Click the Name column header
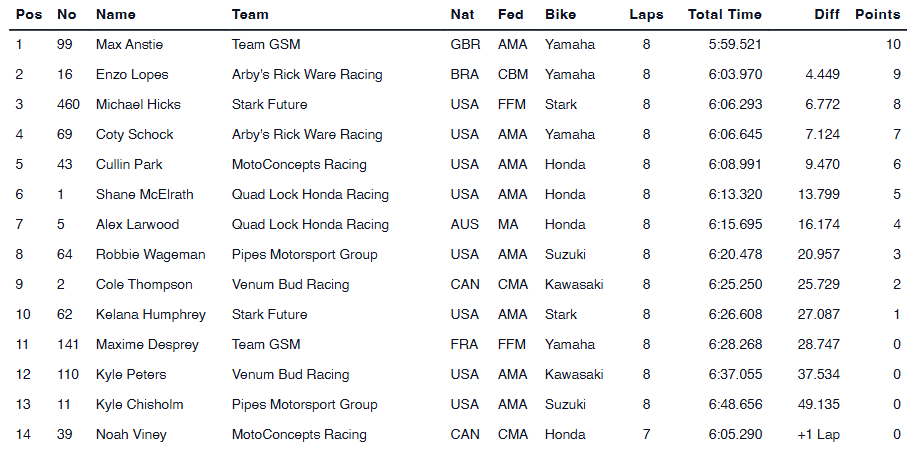This screenshot has height=452, width=919. tap(115, 15)
